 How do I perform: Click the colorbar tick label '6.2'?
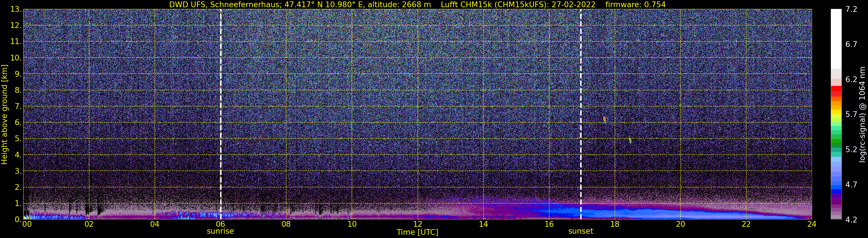coord(851,80)
